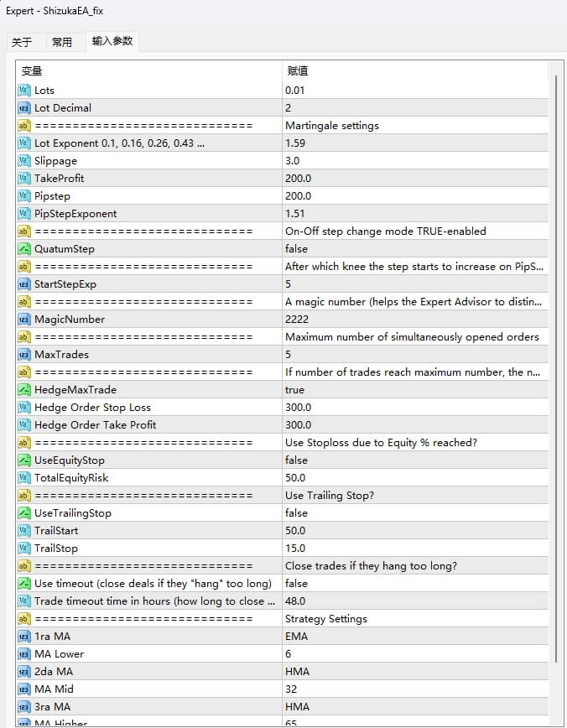Click the TrailStart variable icon
The image size is (567, 728).
24,531
